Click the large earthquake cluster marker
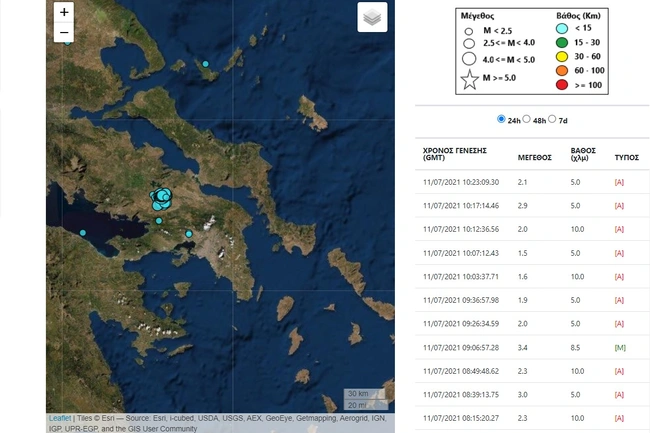Viewport: 650px width, 433px height. click(159, 197)
